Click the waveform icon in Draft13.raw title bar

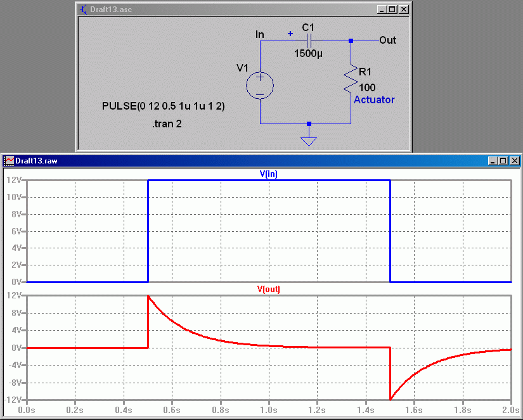pyautogui.click(x=9, y=161)
